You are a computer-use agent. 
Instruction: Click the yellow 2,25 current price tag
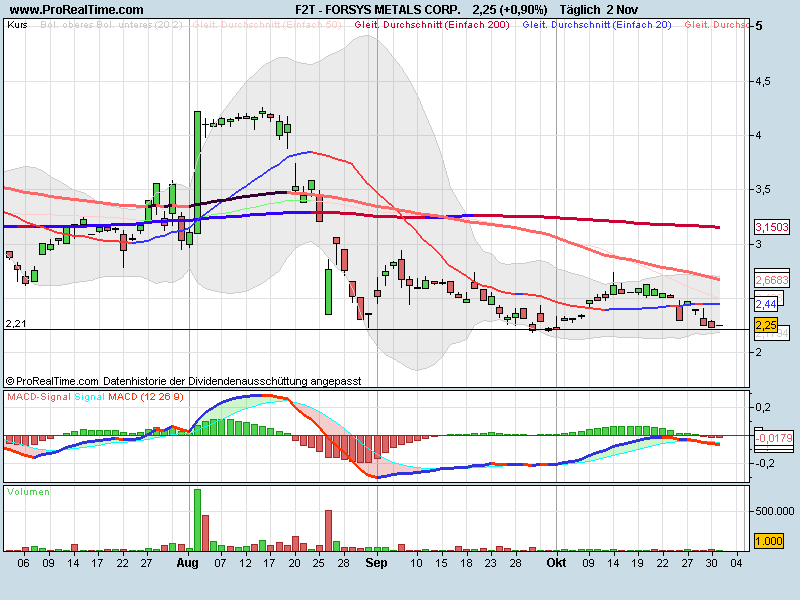[x=766, y=325]
